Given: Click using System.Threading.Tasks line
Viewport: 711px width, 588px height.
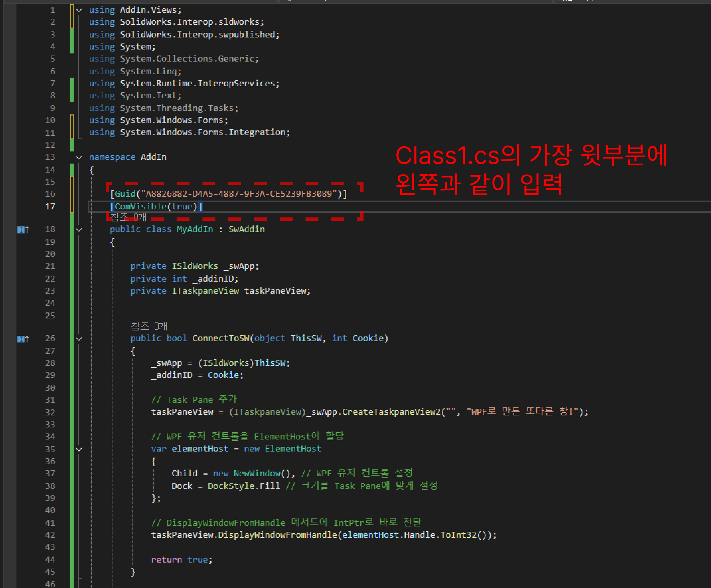Looking at the screenshot, I should point(164,108).
